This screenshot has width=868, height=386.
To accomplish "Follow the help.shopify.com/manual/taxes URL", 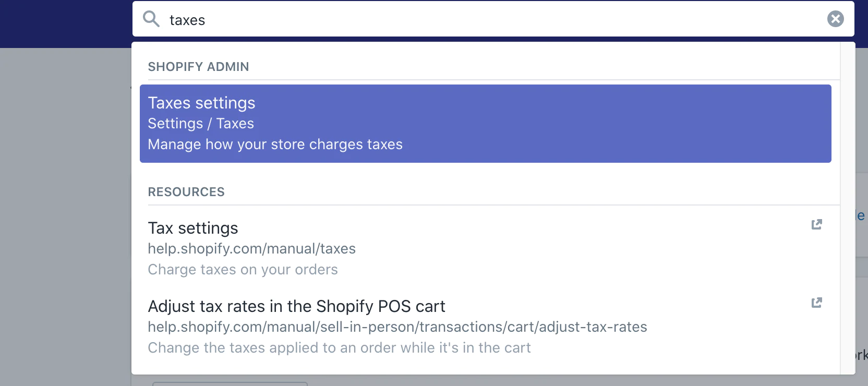I will point(251,249).
